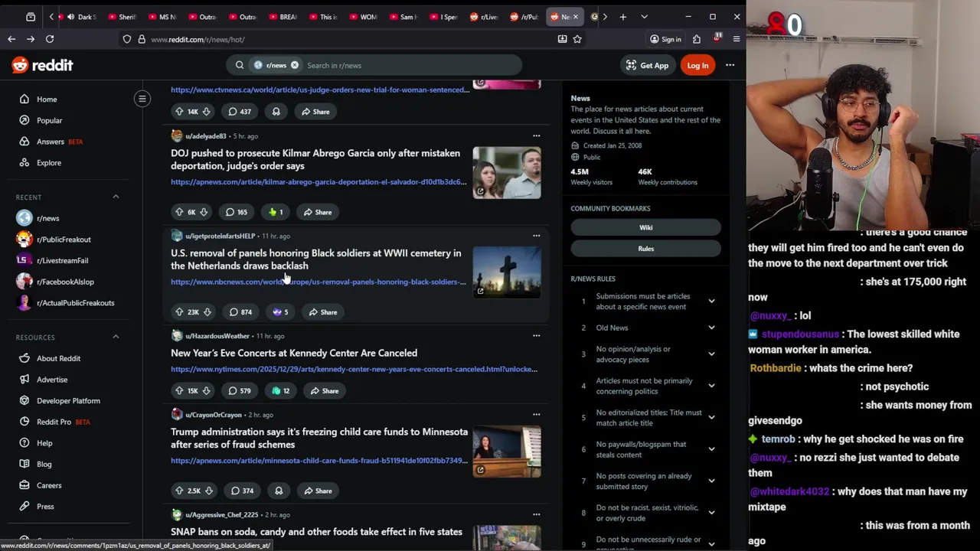Open the Minnesota child care post thumbnail
The height and width of the screenshot is (551, 980).
[x=507, y=451]
